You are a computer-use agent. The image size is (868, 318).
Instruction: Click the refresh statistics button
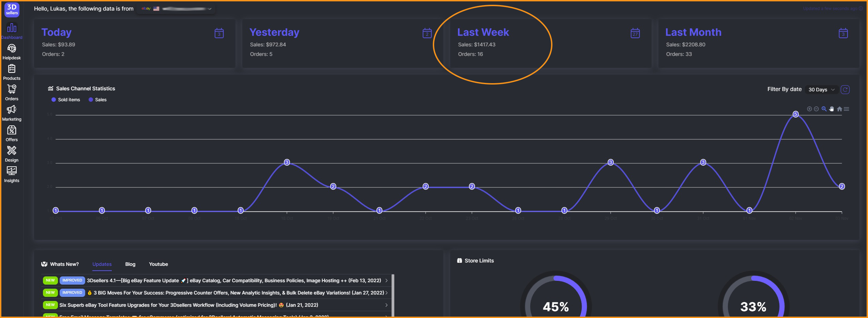point(845,90)
